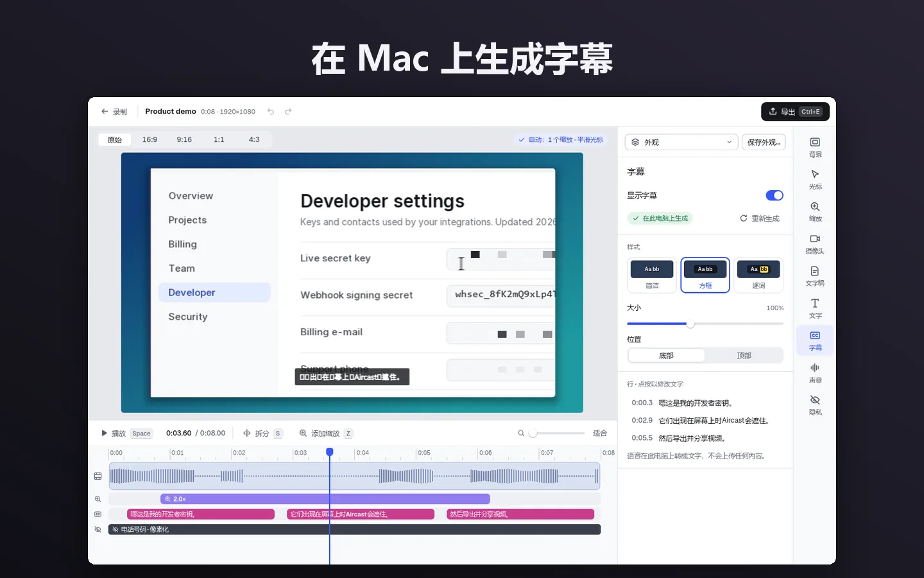The height and width of the screenshot is (578, 924).
Task: Click the zoom track icon left of timeline
Action: point(98,499)
